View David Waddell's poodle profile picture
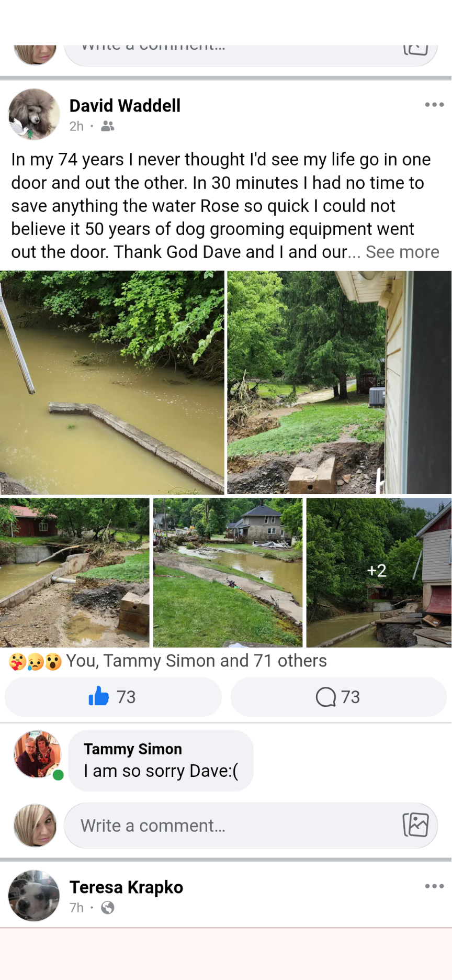The height and width of the screenshot is (980, 452). (x=35, y=114)
